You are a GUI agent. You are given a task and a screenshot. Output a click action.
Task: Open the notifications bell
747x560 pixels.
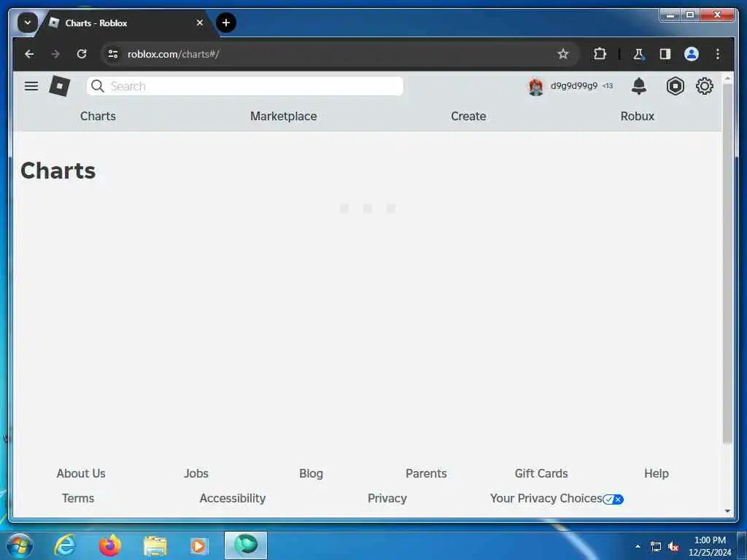coord(639,86)
